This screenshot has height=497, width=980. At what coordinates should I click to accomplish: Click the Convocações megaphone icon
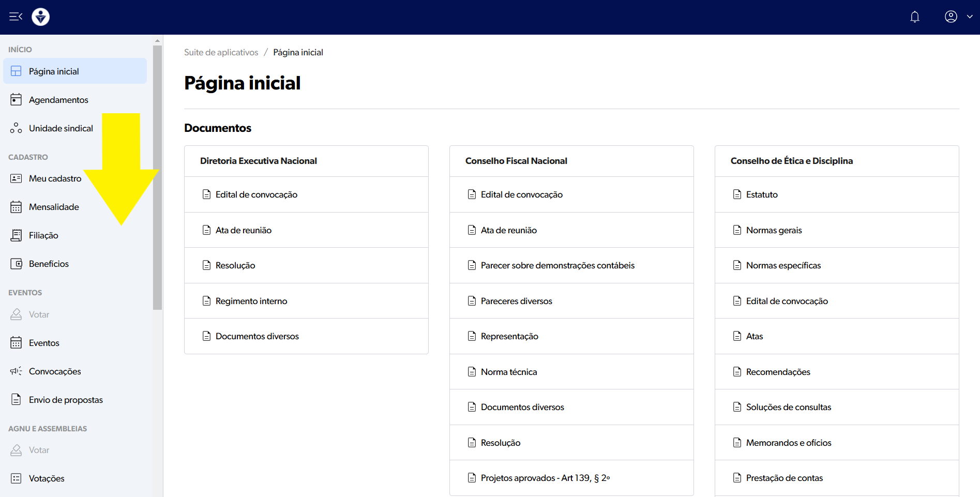[16, 371]
